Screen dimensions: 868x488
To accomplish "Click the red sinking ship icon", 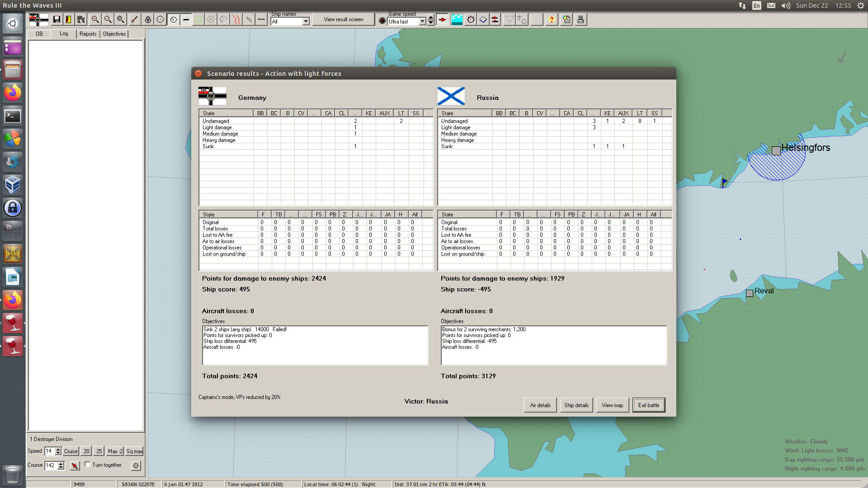I will pyautogui.click(x=495, y=19).
